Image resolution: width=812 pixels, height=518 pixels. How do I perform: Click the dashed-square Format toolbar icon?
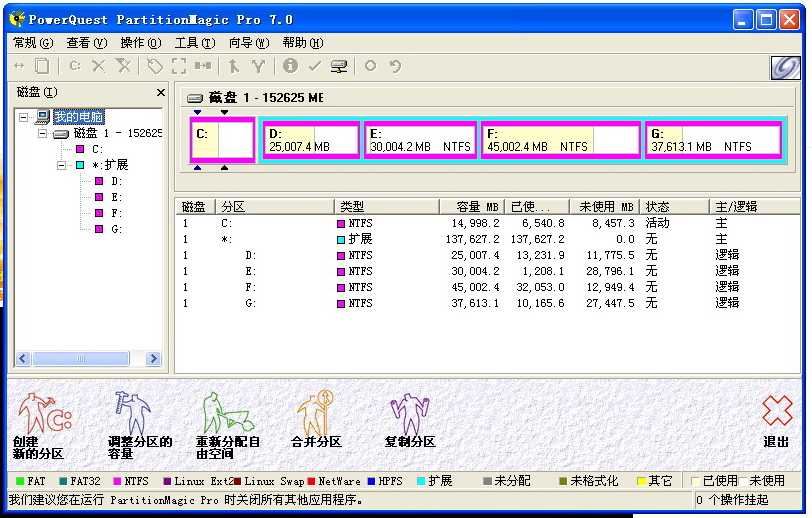[x=179, y=66]
